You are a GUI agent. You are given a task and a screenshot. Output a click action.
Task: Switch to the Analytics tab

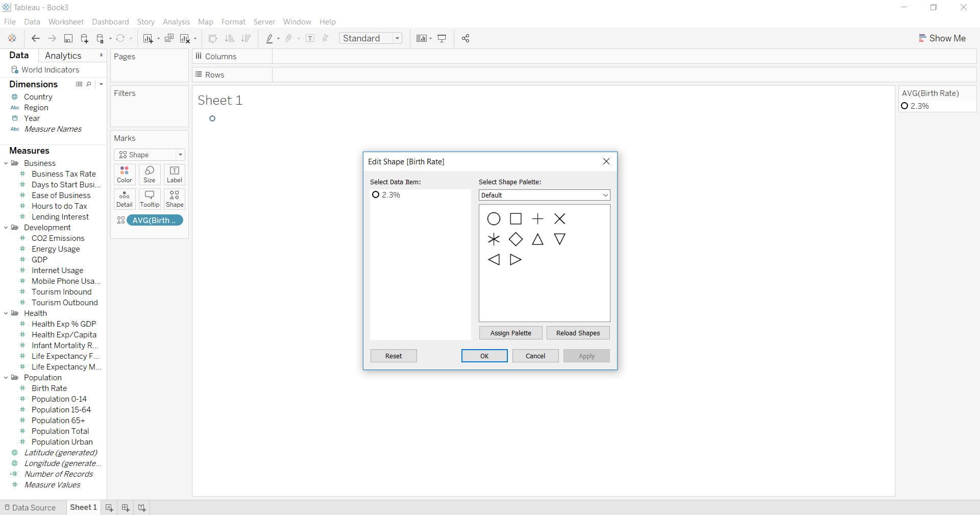(x=63, y=56)
